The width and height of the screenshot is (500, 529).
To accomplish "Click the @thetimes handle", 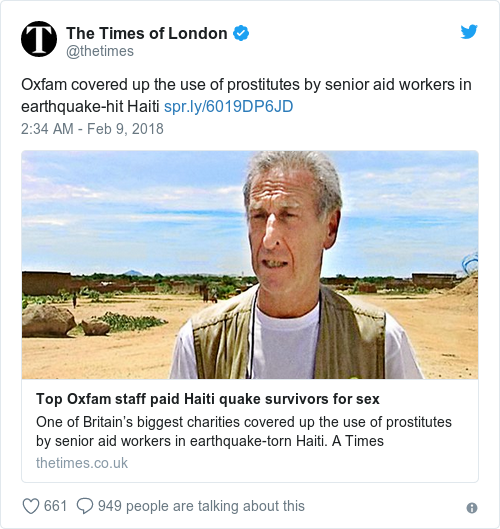I will [100, 51].
